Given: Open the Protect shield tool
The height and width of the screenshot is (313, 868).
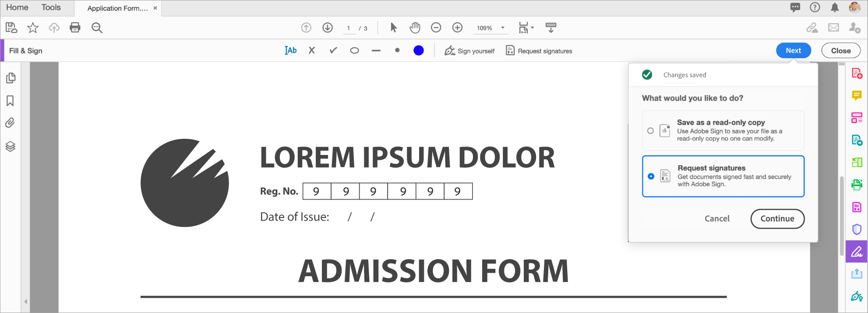Looking at the screenshot, I should pyautogui.click(x=857, y=229).
